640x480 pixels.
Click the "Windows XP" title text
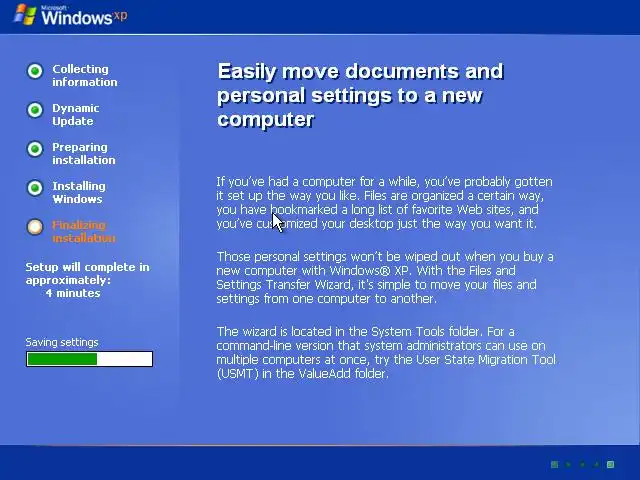point(84,16)
